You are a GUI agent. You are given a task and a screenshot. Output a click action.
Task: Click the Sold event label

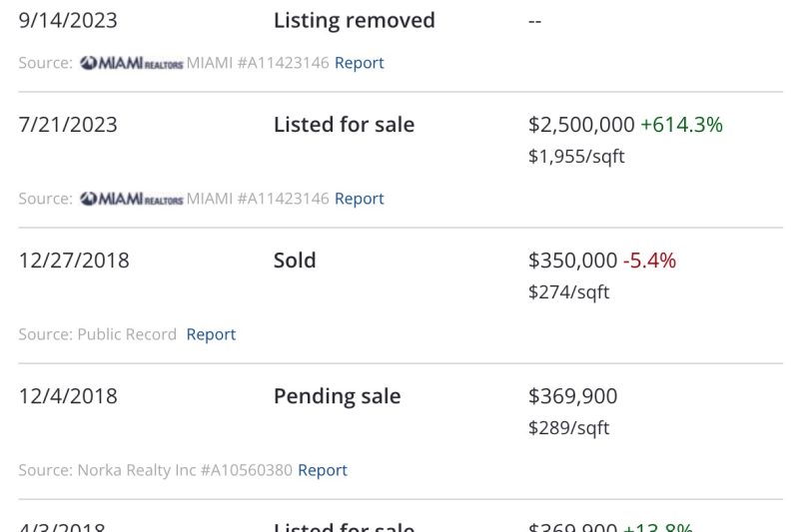(295, 261)
